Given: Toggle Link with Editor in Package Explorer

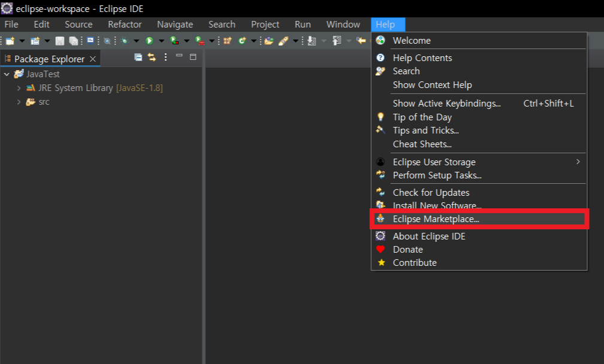Looking at the screenshot, I should pos(152,57).
